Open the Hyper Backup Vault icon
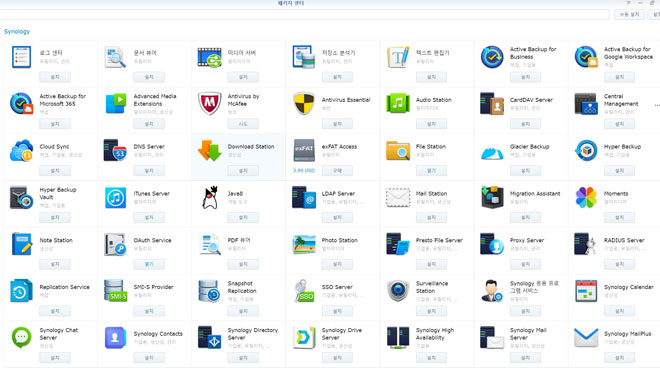The height and width of the screenshot is (368, 660). (21, 197)
